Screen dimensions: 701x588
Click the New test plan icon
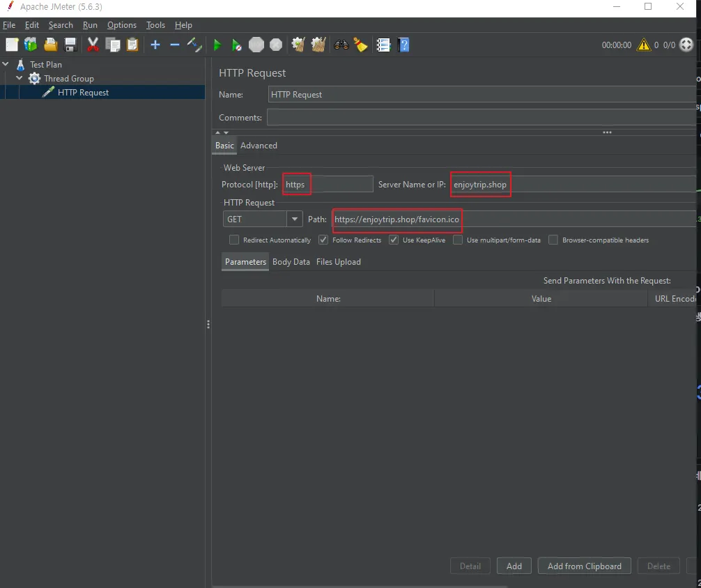[12, 45]
